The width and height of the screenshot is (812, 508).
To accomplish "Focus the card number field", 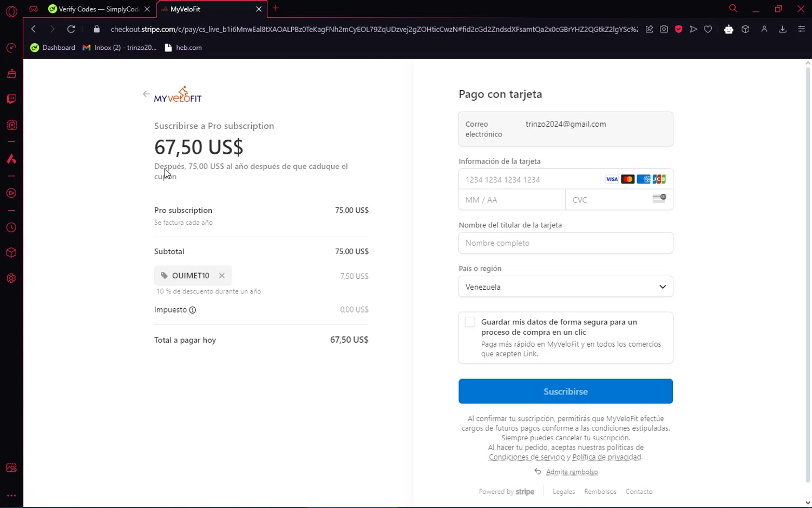I will 566,179.
